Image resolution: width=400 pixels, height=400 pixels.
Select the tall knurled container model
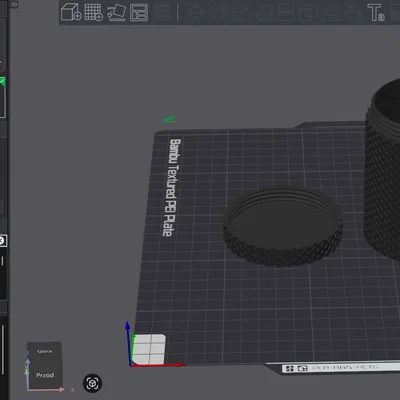382,170
